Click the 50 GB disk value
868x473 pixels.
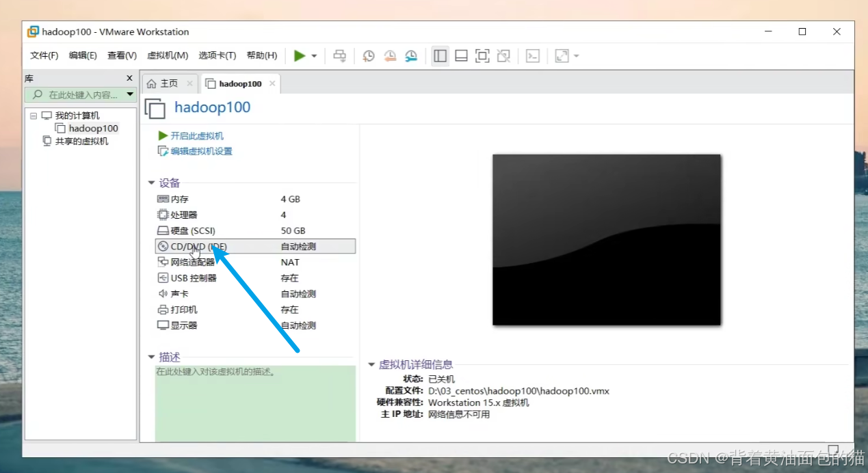[x=293, y=231]
